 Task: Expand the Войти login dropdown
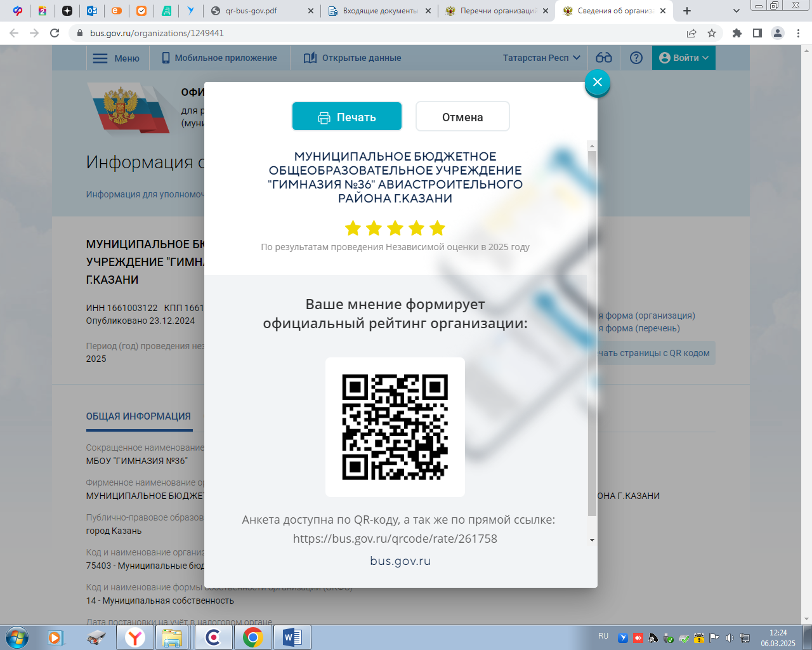(x=684, y=58)
